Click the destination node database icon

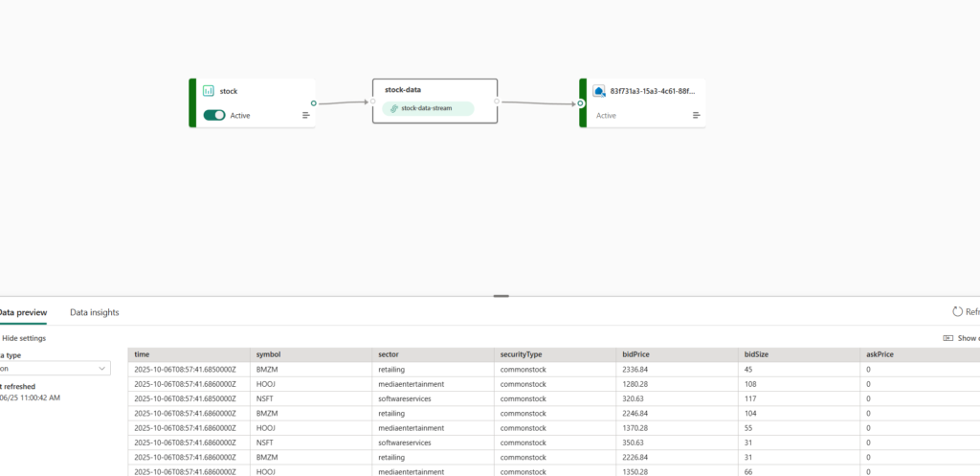coord(600,91)
